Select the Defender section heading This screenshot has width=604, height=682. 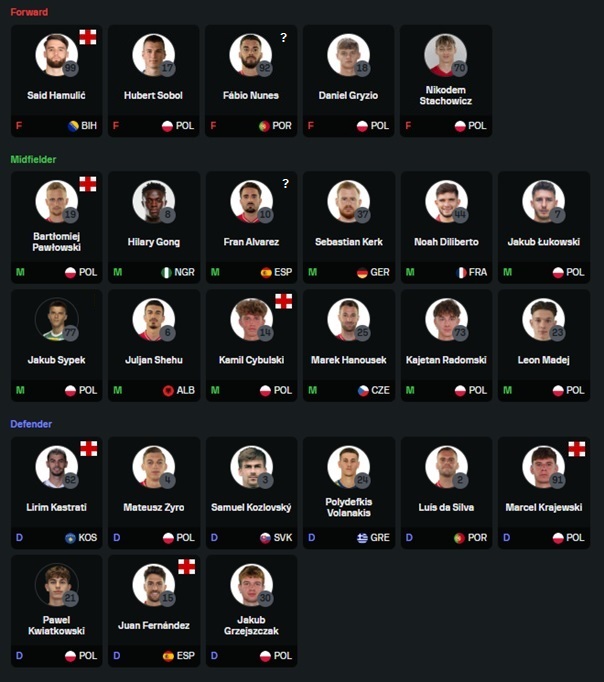point(31,424)
